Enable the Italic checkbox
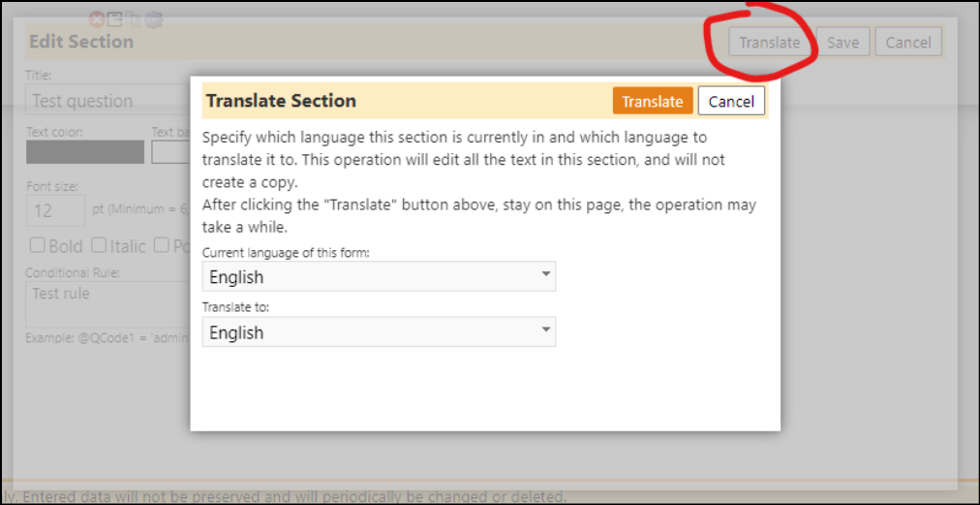This screenshot has width=980, height=505. click(99, 245)
